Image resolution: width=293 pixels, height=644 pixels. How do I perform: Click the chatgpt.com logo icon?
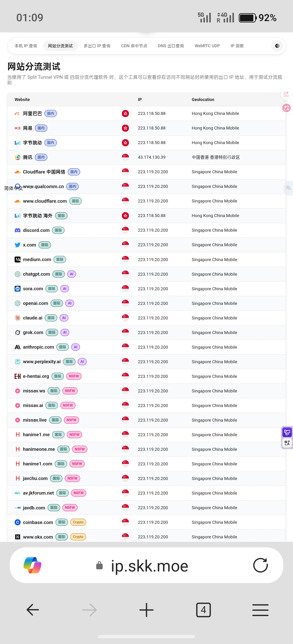pyautogui.click(x=17, y=274)
